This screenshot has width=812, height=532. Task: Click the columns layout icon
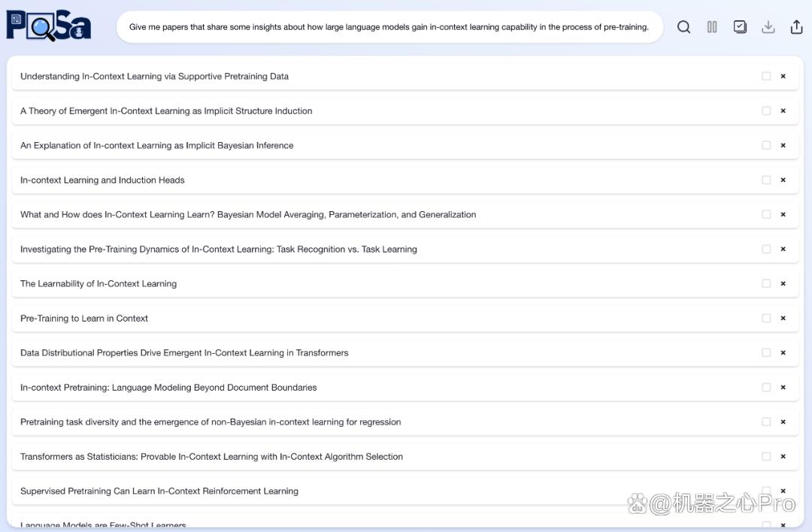point(712,27)
